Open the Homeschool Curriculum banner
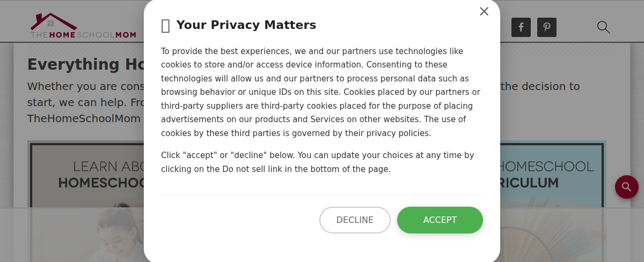Image resolution: width=644 pixels, height=262 pixels. tap(553, 177)
